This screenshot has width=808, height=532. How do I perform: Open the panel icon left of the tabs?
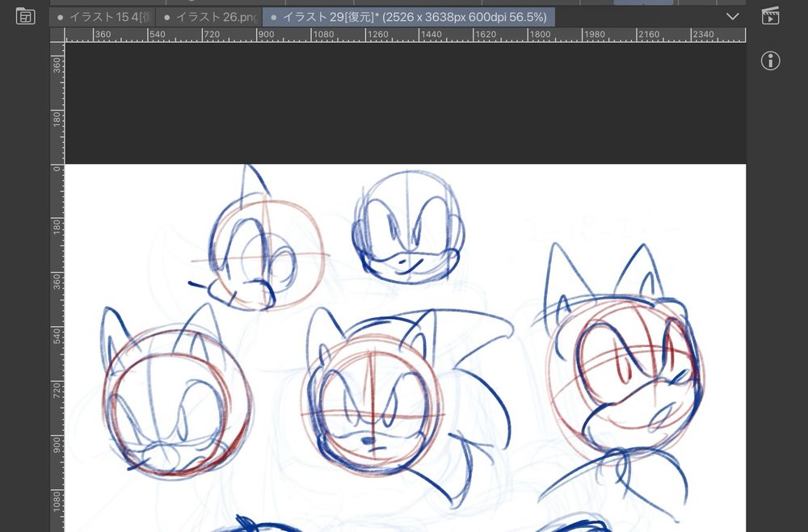click(x=25, y=16)
